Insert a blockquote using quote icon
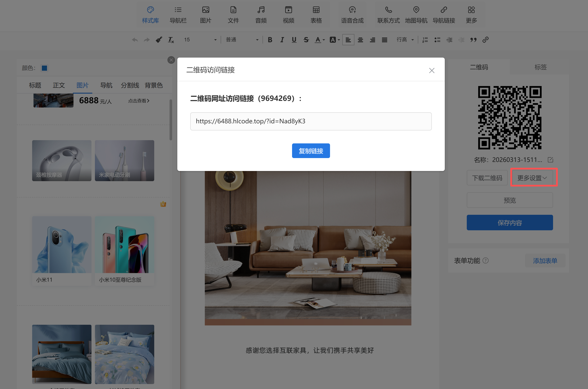Image resolution: width=588 pixels, height=389 pixels. point(473,40)
